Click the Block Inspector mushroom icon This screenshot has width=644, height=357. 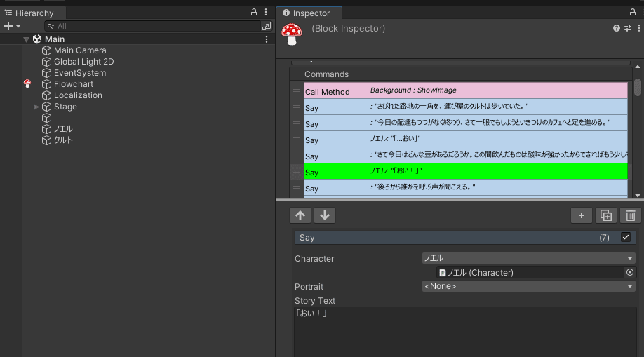pos(292,34)
